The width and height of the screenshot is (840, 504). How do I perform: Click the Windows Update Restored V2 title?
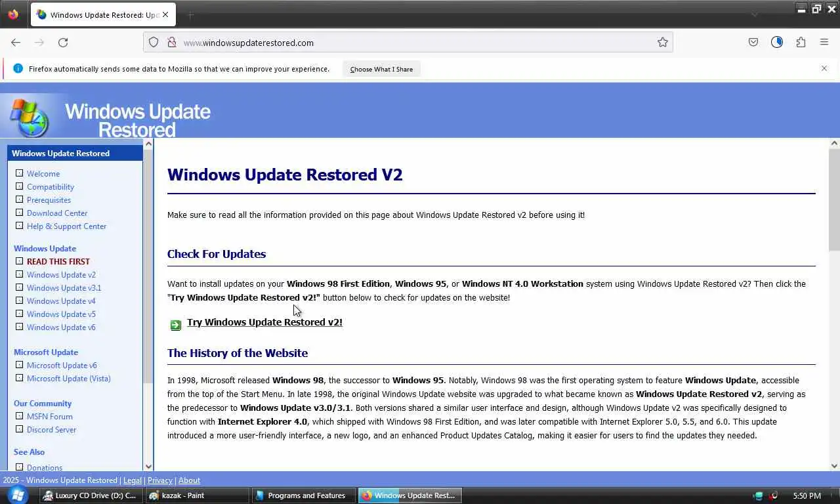pyautogui.click(x=285, y=175)
